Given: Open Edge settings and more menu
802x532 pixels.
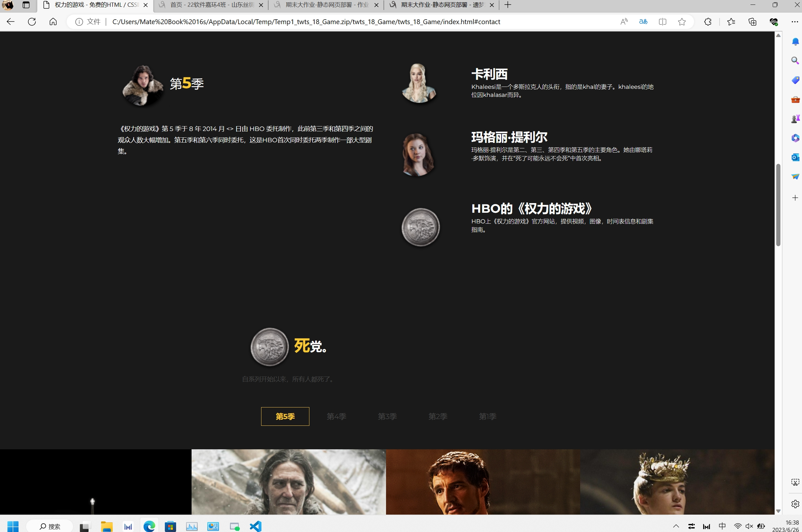Looking at the screenshot, I should click(795, 22).
